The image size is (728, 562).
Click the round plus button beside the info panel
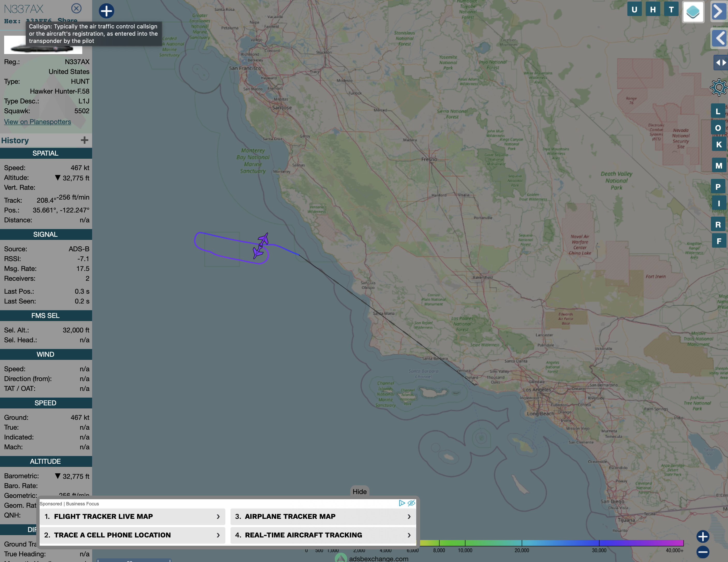pos(106,11)
